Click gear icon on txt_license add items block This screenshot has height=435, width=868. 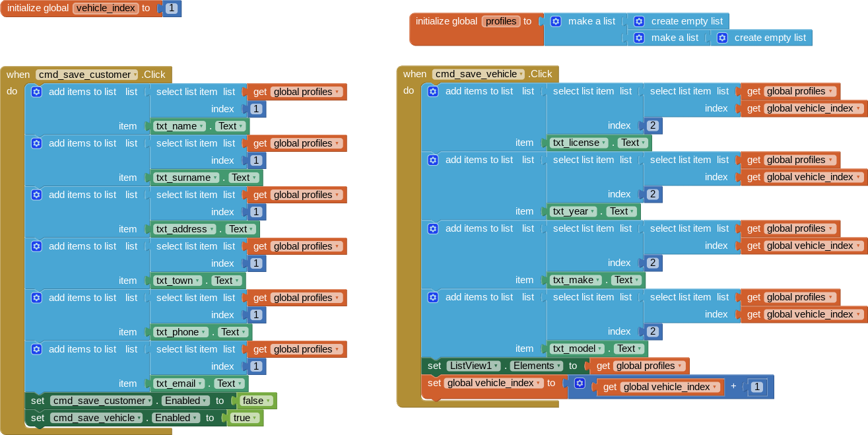(433, 91)
